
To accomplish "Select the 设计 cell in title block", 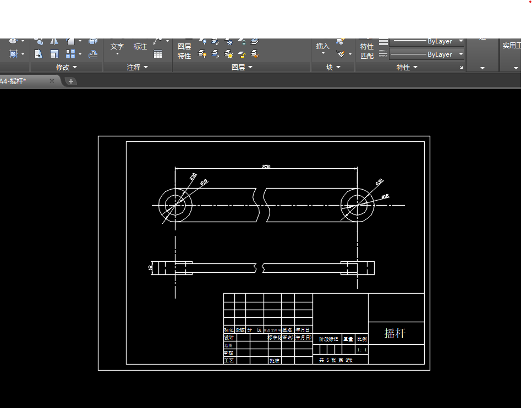I will [x=229, y=338].
